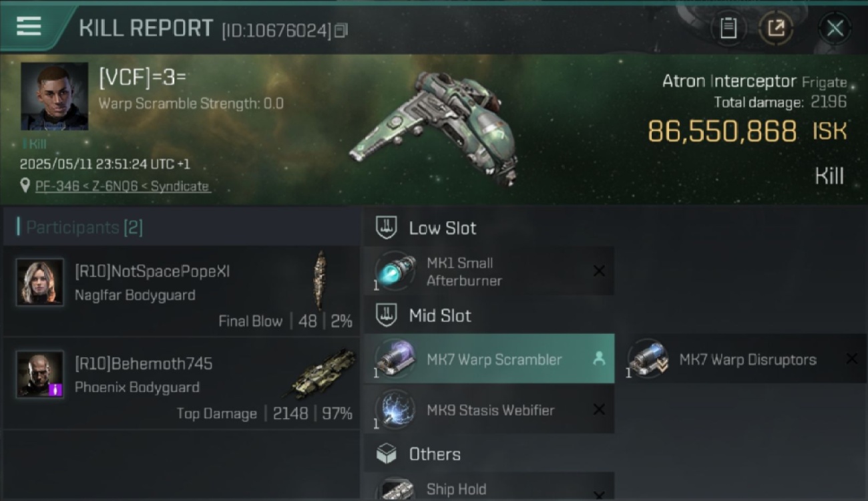Select the MK7 Warp Scrambler row

[489, 359]
